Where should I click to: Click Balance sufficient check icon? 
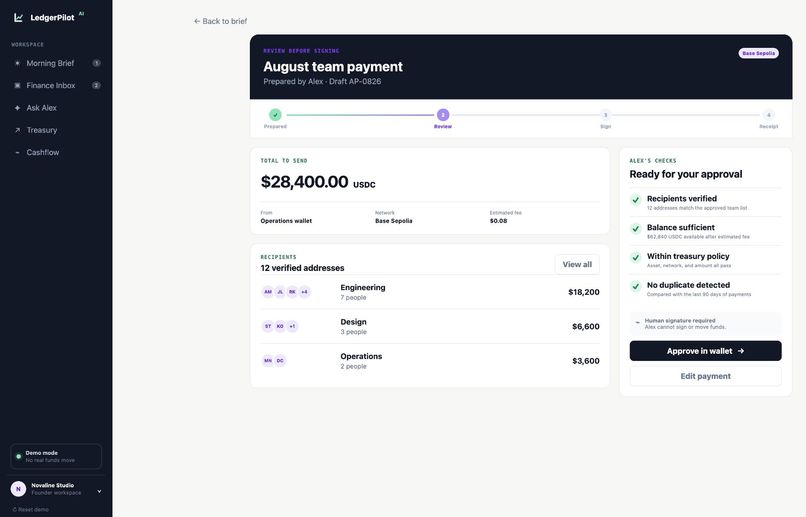[636, 229]
